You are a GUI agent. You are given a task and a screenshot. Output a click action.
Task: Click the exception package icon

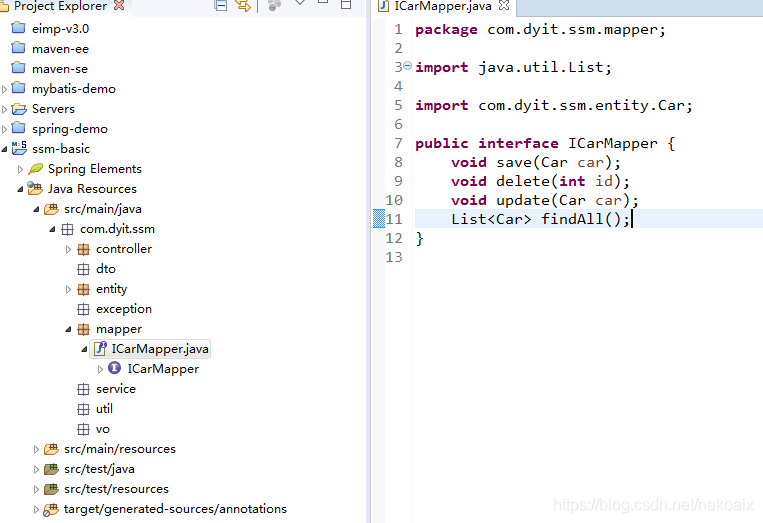click(84, 309)
